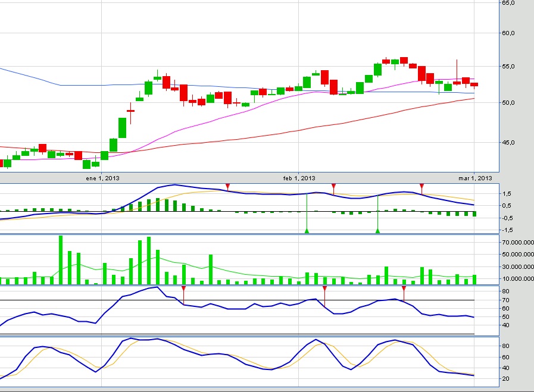Click the final red candlestick at mar 1
The height and width of the screenshot is (392, 534).
click(x=474, y=84)
